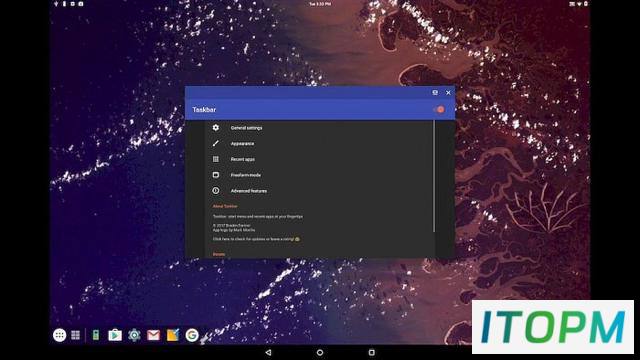Tap the Android Back navigation button
Screen dimensions: 640x360
point(268,352)
